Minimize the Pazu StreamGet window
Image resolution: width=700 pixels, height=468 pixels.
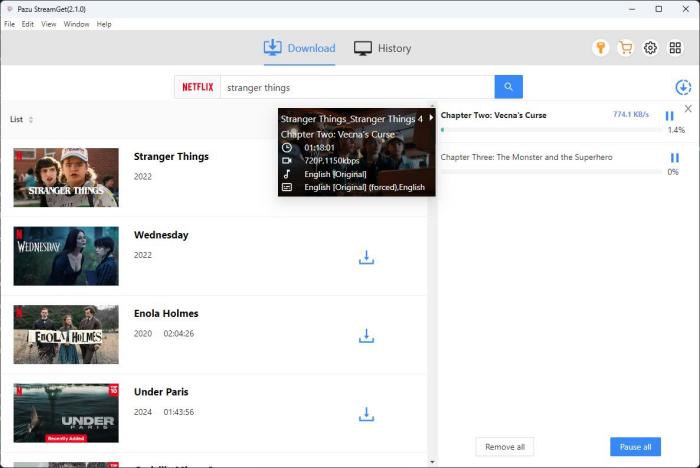pyautogui.click(x=632, y=9)
